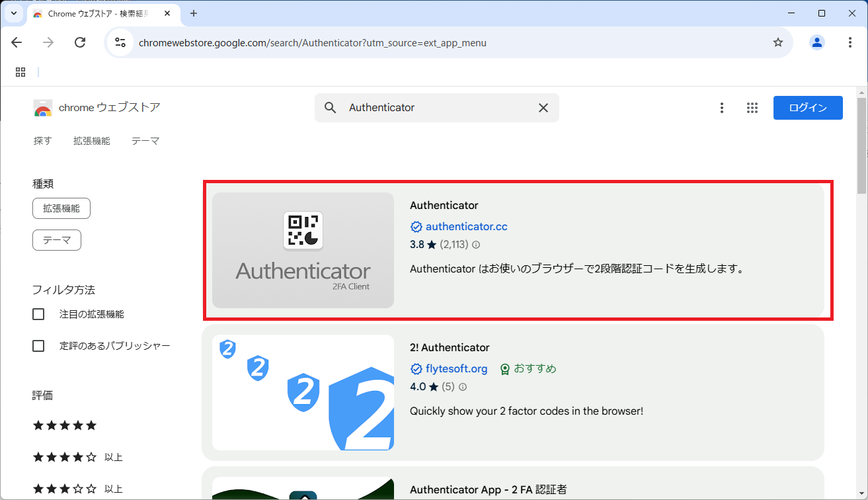Image resolution: width=868 pixels, height=500 pixels.
Task: Click the info icon next to the 3.8 rating
Action: pyautogui.click(x=475, y=245)
